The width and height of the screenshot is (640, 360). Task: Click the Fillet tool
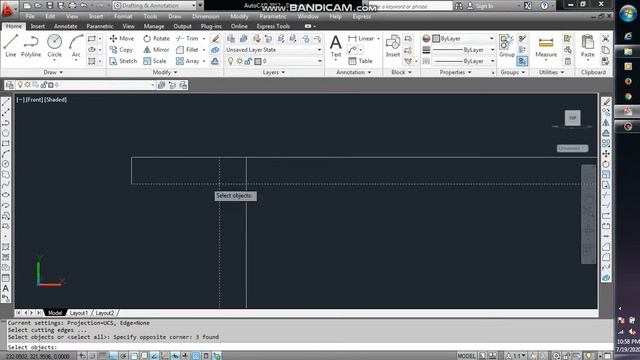click(x=187, y=50)
